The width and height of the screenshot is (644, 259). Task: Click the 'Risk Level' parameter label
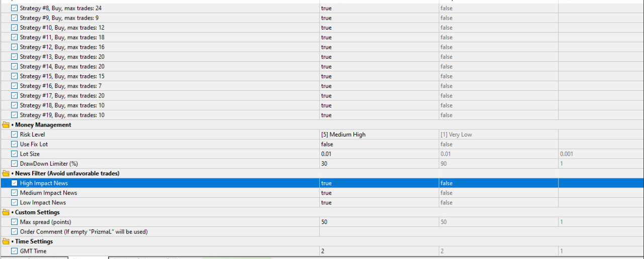coord(32,135)
